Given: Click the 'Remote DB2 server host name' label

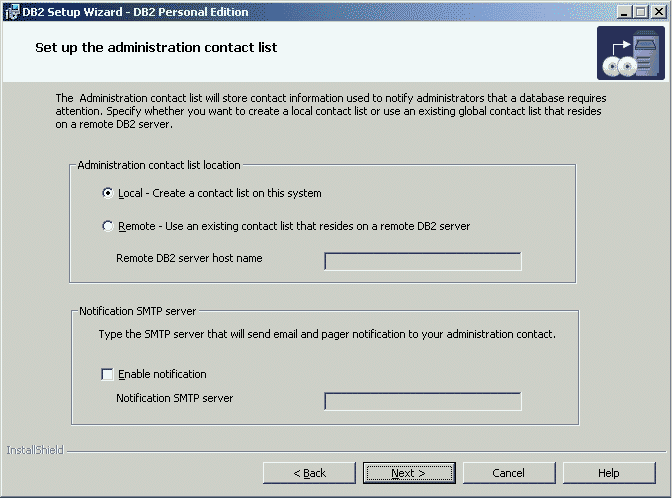Looking at the screenshot, I should 189,258.
